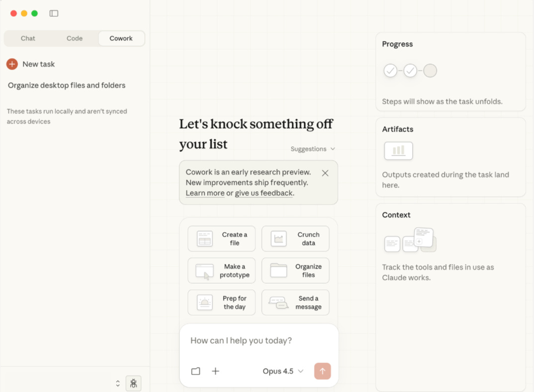Send message with orange arrow button

[x=323, y=371]
